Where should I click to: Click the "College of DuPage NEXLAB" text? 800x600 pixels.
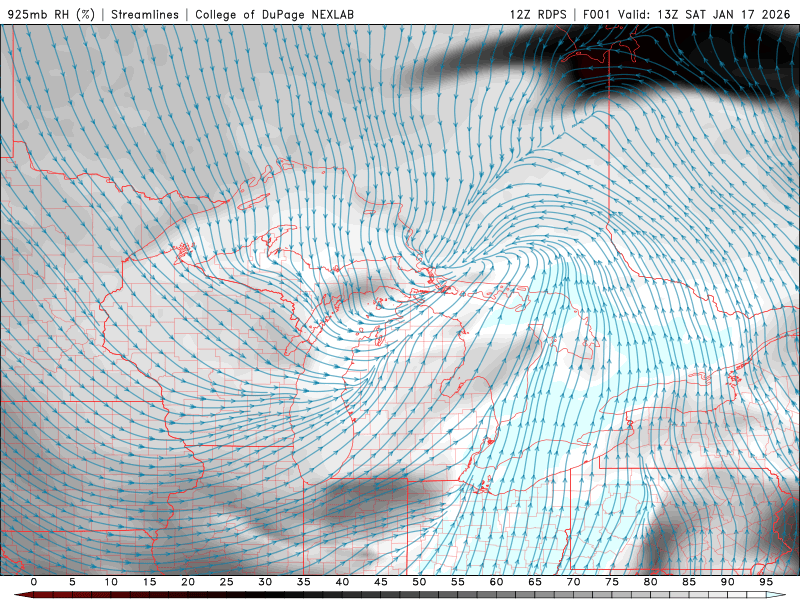pos(274,14)
